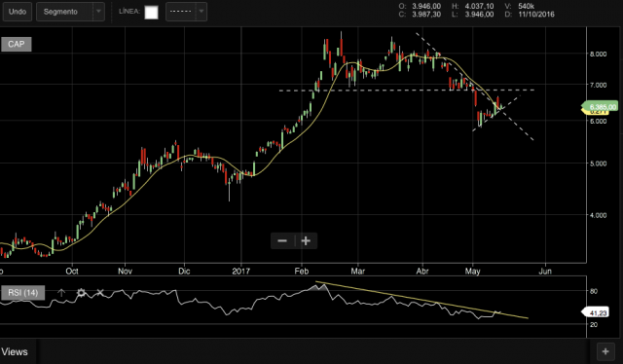The height and width of the screenshot is (364, 623).
Task: Move RSI panel up with arrow icon
Action: pos(61,293)
